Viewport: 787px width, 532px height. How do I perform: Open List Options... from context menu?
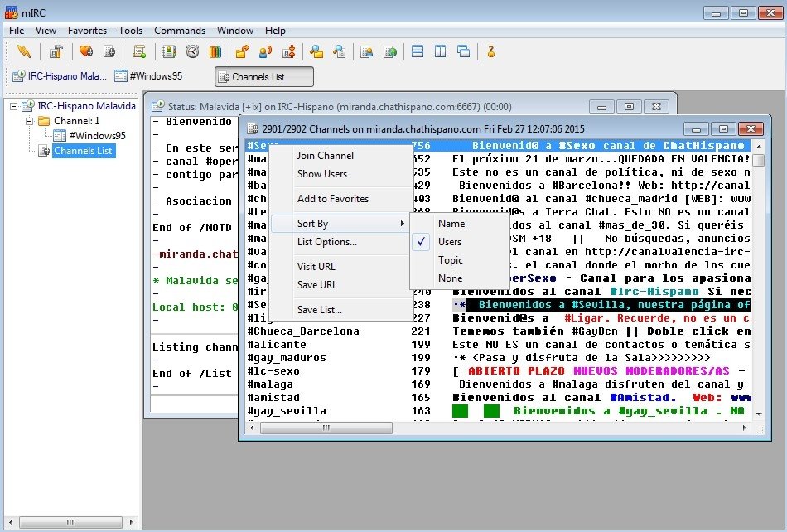[340, 242]
